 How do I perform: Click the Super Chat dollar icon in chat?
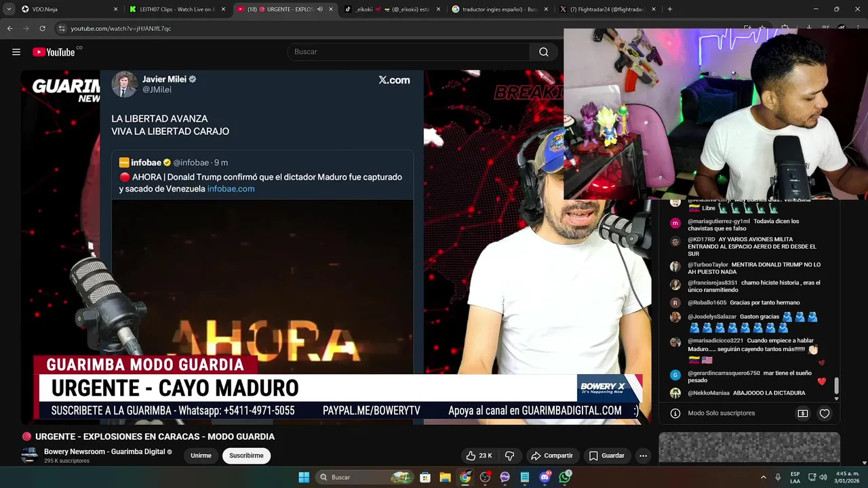coord(803,413)
